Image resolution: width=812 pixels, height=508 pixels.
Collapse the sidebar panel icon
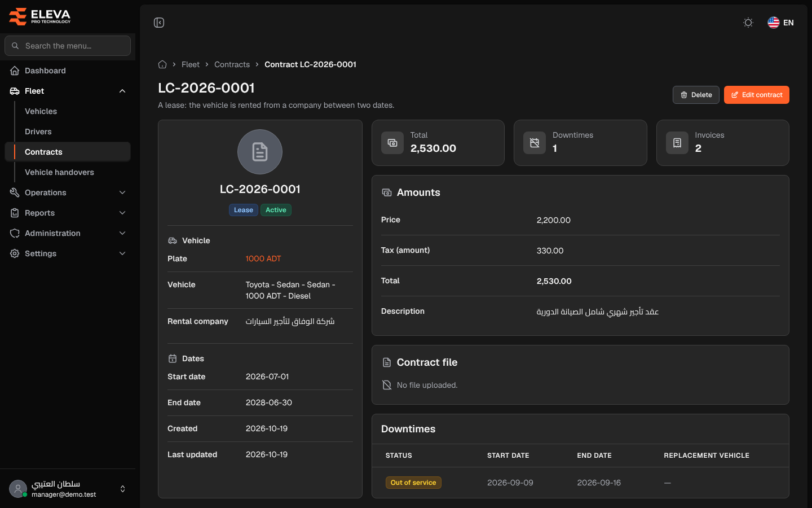[159, 23]
